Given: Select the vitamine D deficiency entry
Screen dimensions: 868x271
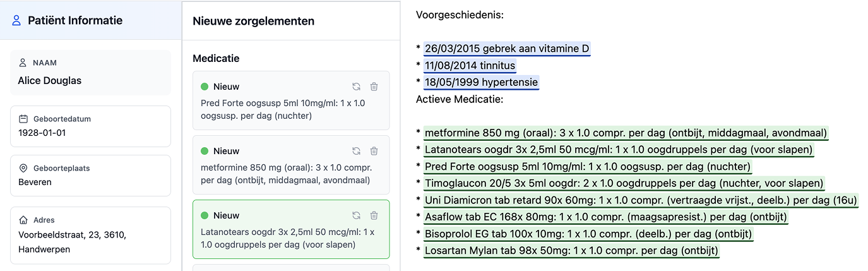Looking at the screenshot, I should coord(507,49).
